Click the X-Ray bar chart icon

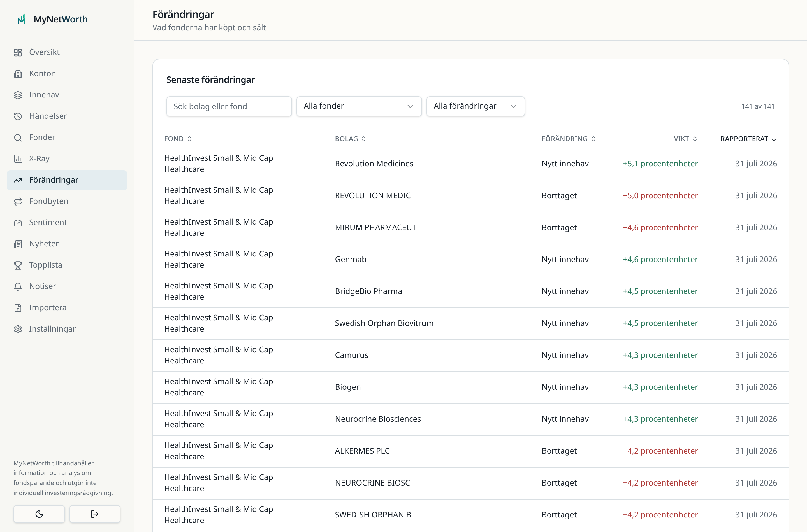point(18,159)
